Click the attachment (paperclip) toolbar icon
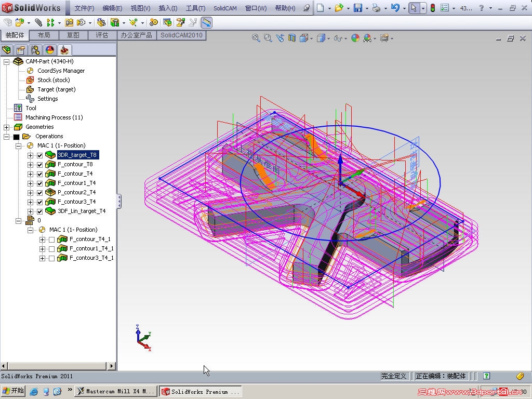Screen dimensions: 532x399 tap(38, 22)
